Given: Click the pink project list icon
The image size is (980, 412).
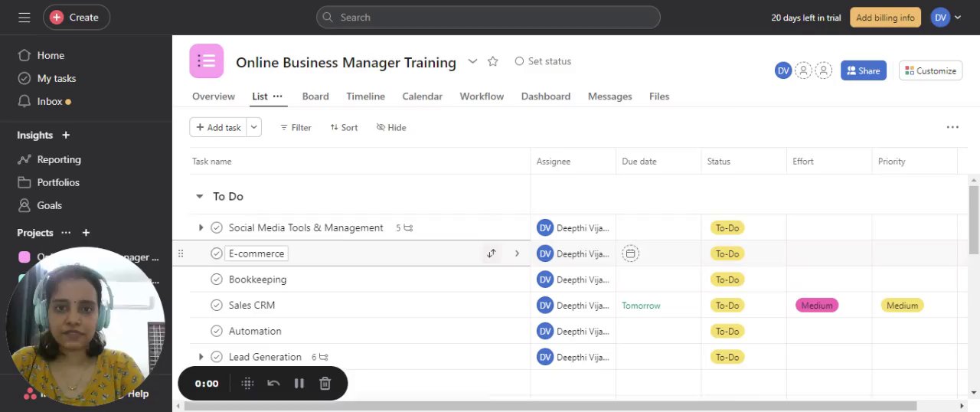Looking at the screenshot, I should click(x=206, y=61).
